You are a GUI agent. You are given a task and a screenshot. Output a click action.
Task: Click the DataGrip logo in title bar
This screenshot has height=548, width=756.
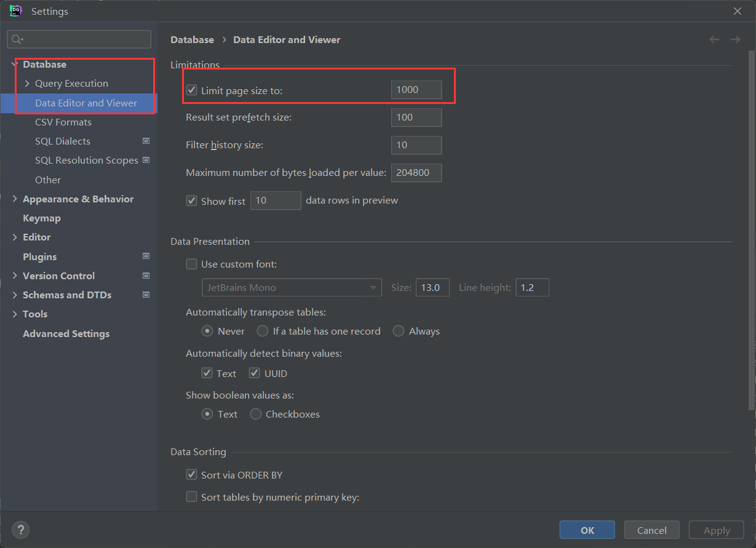(16, 10)
